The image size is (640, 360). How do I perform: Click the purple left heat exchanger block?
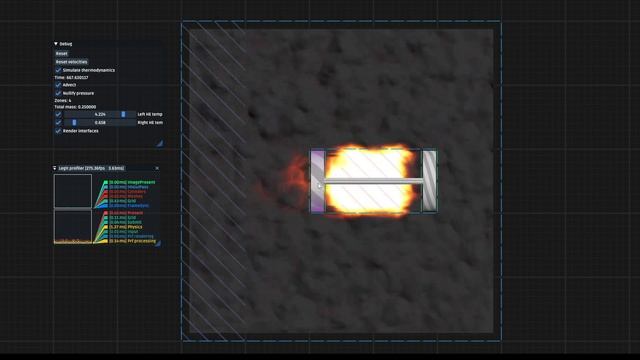coord(318,181)
